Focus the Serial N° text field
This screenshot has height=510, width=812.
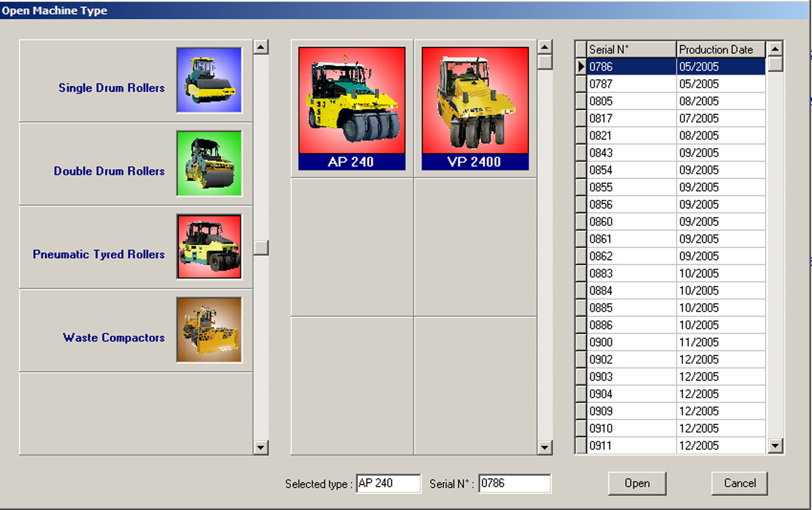514,483
